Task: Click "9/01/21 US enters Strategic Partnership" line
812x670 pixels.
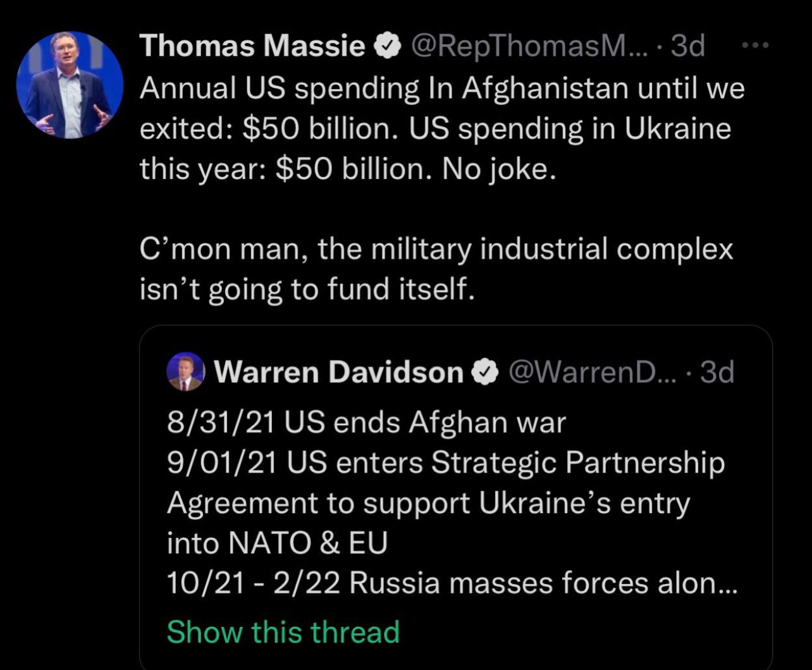Action: click(445, 462)
